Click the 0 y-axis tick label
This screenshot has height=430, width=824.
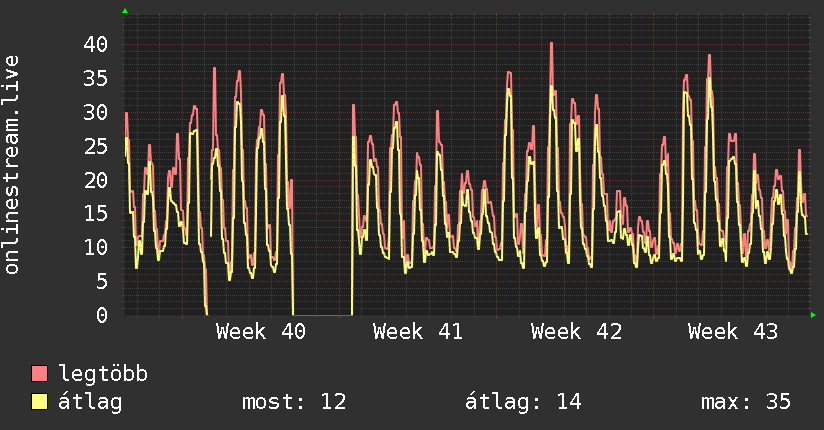coord(102,315)
